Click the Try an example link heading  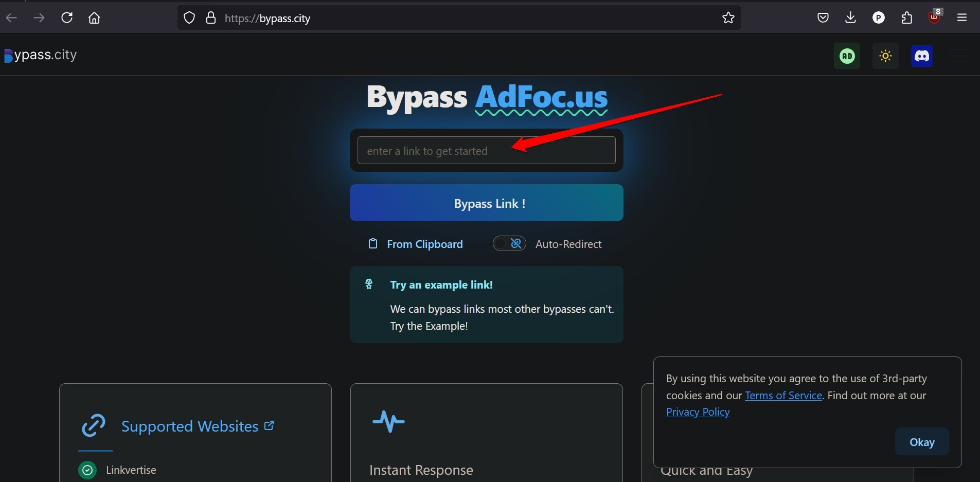point(441,284)
